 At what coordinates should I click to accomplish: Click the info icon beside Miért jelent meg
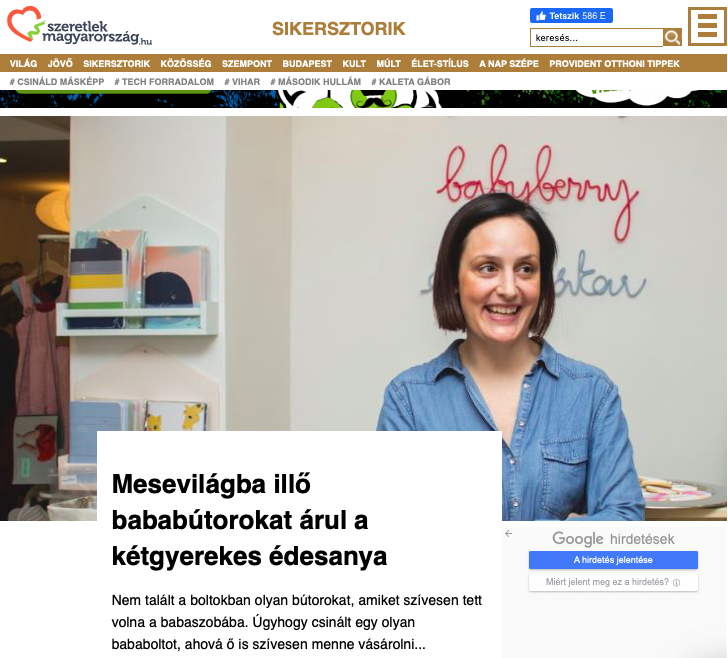pos(676,583)
